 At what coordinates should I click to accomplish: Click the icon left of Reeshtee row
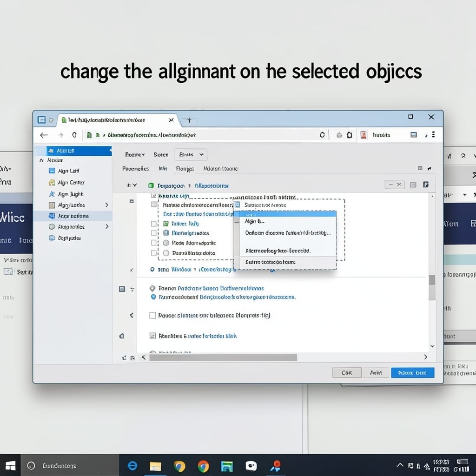[121, 336]
